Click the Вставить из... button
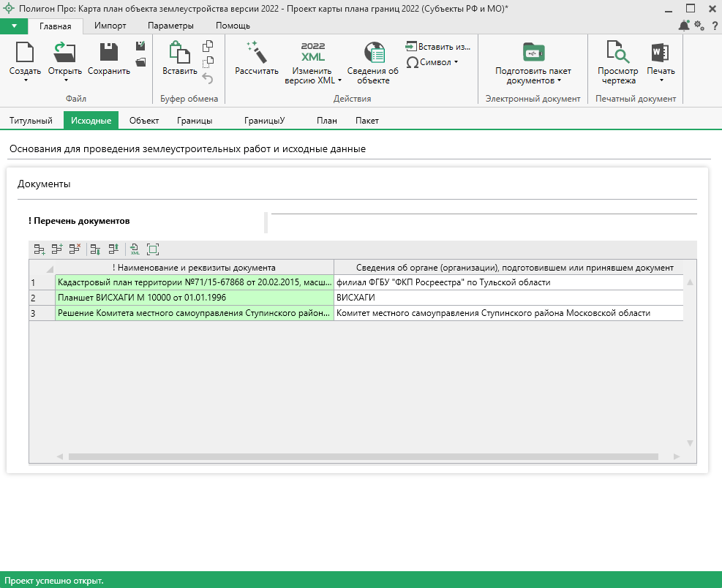 coord(438,46)
